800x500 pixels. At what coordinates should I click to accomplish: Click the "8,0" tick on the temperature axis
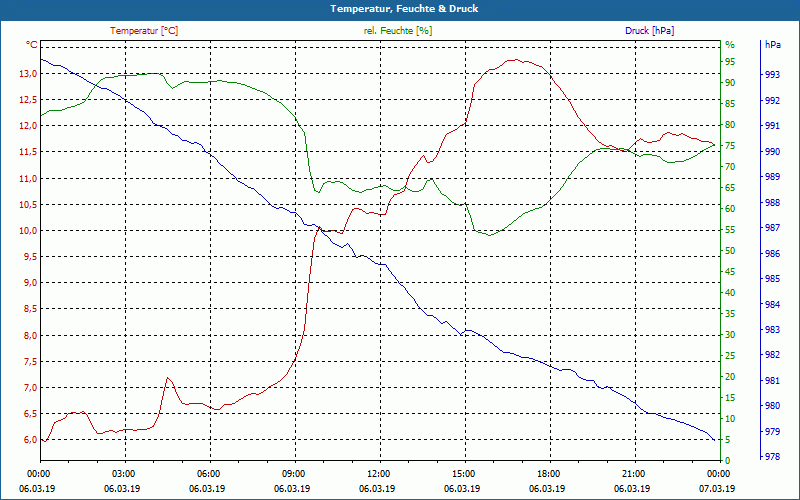(x=30, y=335)
